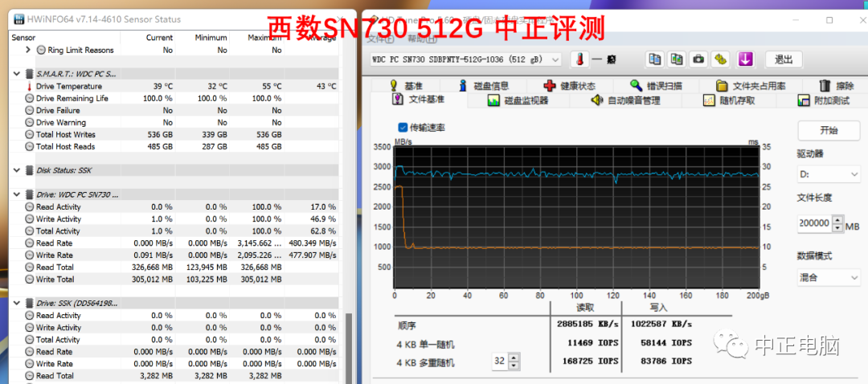The width and height of the screenshot is (868, 384).
Task: Click the red thermometer icon beside Drive Temperature
Action: [30, 86]
